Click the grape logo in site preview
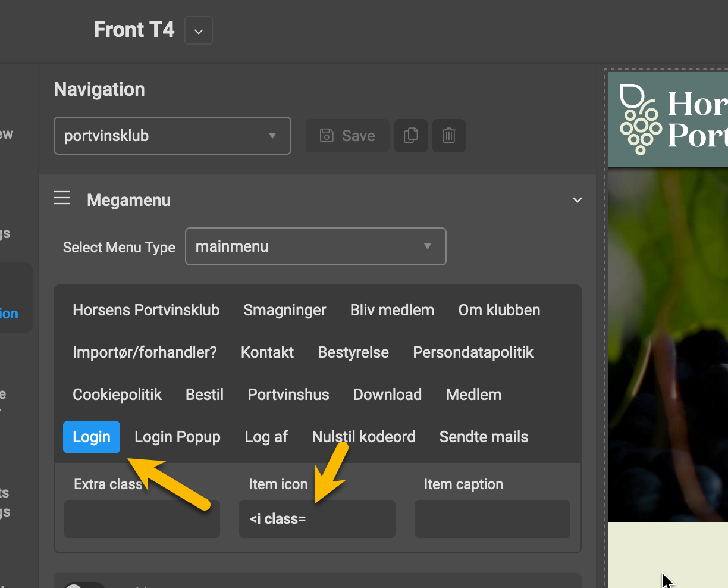Viewport: 728px width, 588px height. pyautogui.click(x=640, y=120)
